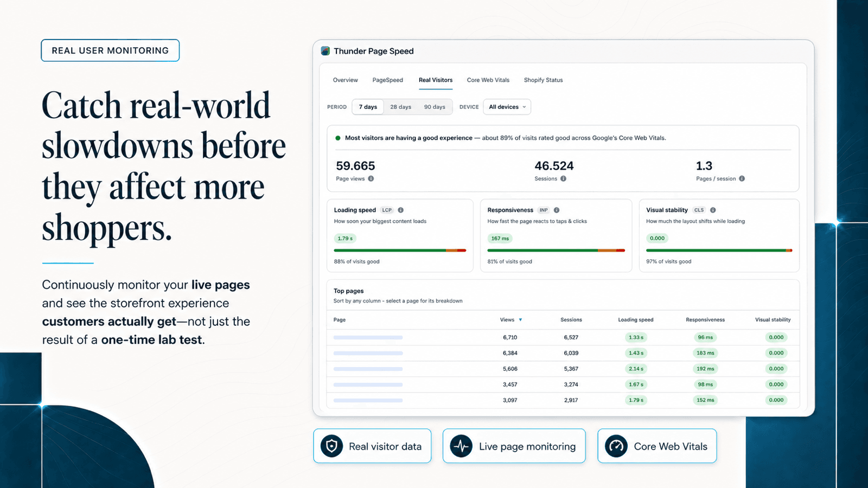Choose the 28 days period

pos(401,107)
